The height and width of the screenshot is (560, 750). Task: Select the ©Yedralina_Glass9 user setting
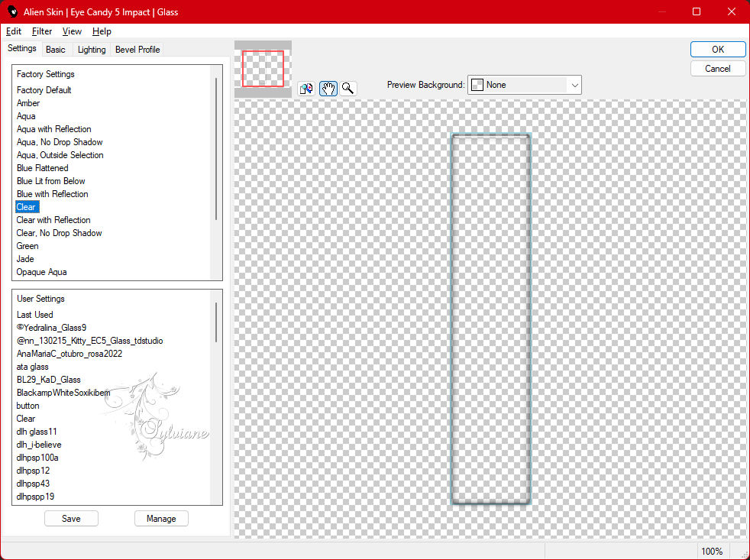pos(52,328)
